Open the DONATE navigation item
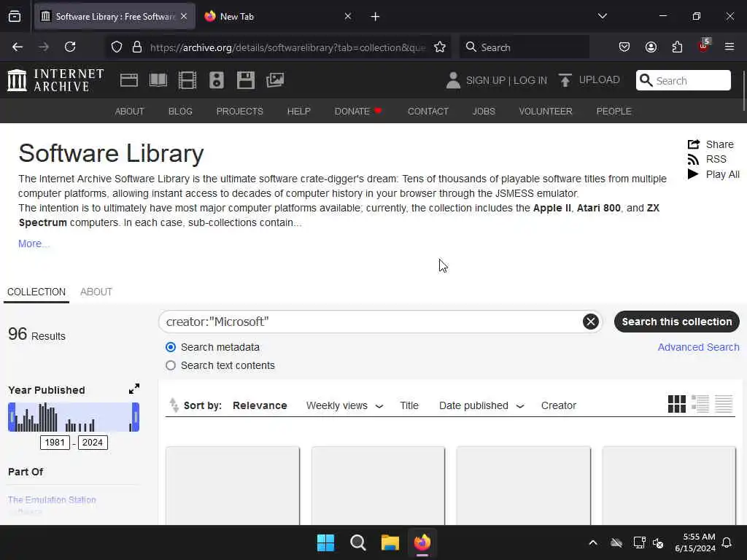Viewport: 747px width, 560px height. pos(358,111)
